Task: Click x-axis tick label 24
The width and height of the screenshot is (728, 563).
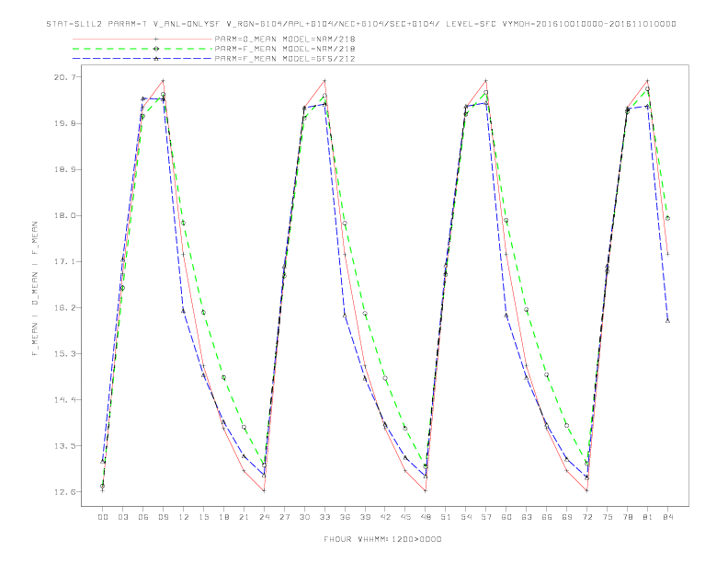Action: 264,517
